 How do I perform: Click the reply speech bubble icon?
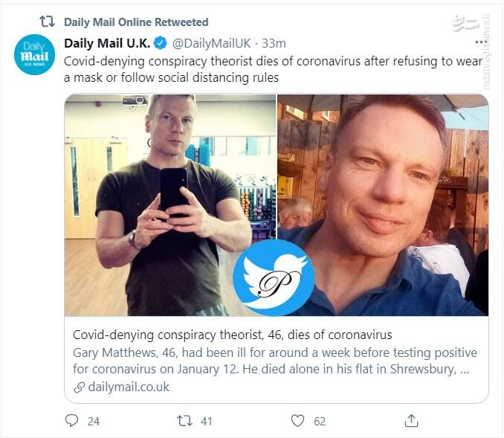72,421
